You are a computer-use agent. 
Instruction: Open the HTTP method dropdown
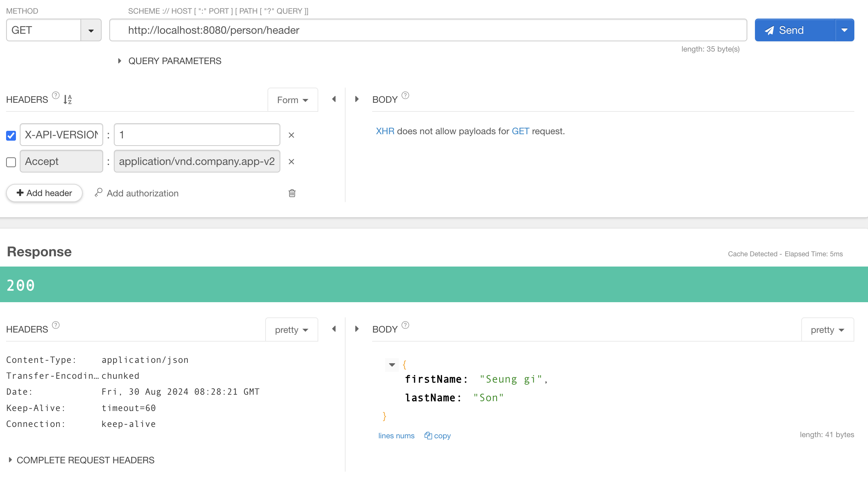pos(91,30)
